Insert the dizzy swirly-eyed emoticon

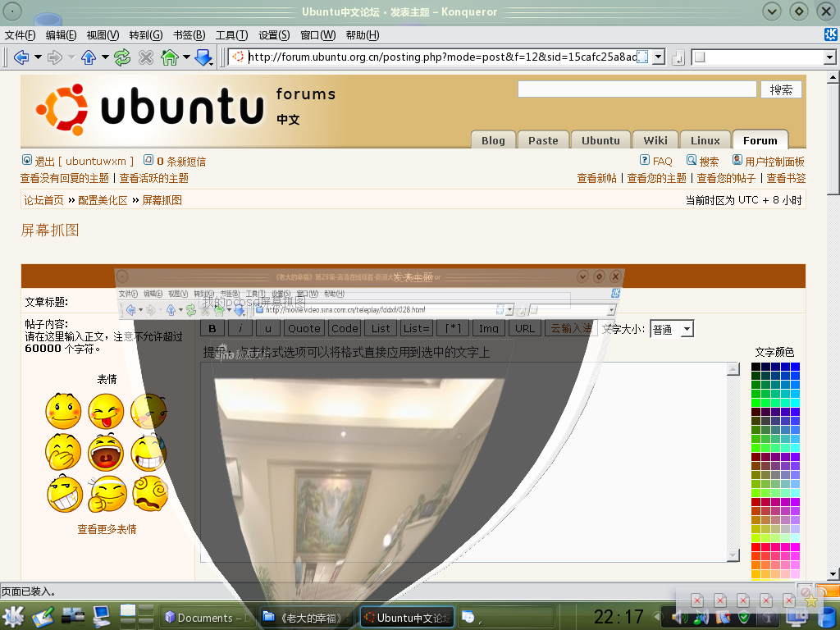tap(150, 493)
